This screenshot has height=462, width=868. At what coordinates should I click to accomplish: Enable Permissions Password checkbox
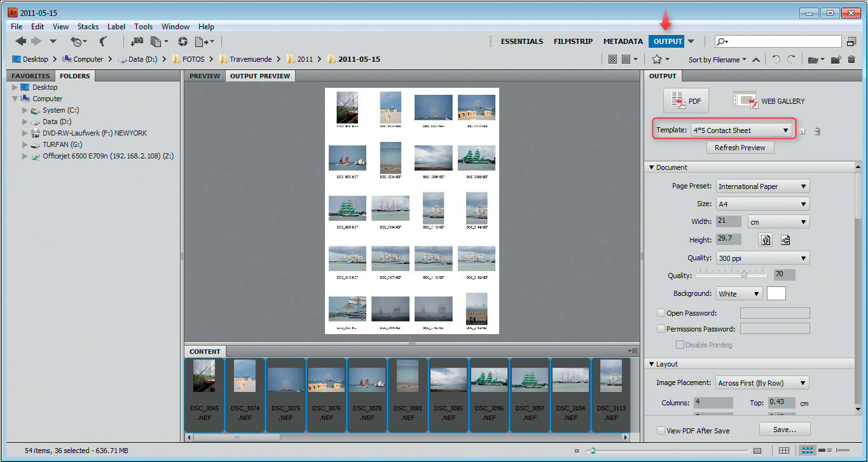(x=661, y=329)
